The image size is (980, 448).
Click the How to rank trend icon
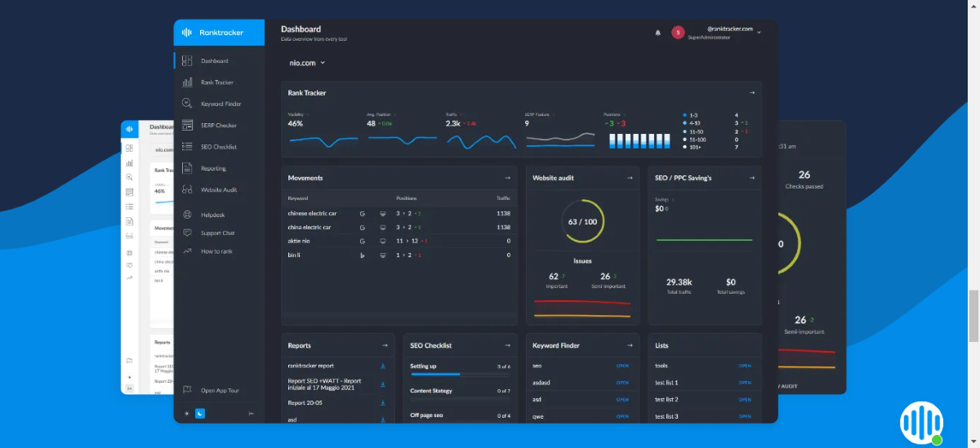click(187, 251)
